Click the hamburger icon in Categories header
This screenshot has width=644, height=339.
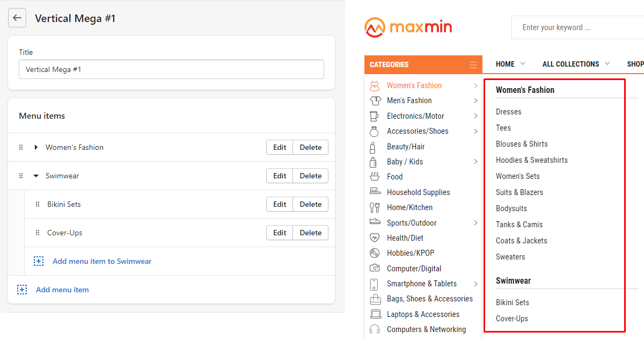[473, 65]
